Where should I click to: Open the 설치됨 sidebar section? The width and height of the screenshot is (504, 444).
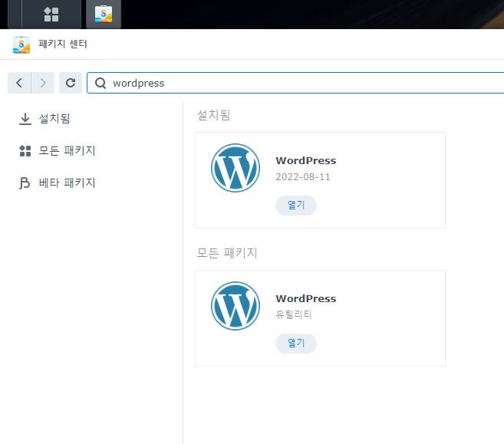[54, 119]
